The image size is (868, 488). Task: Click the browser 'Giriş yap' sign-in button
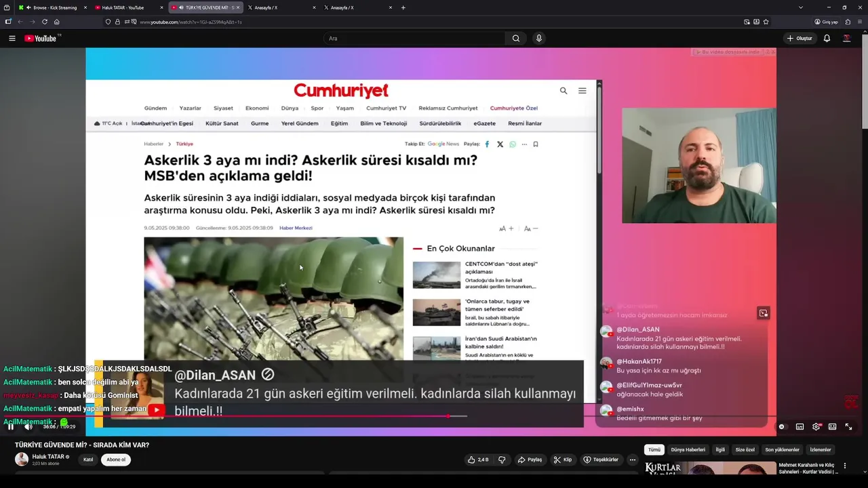tap(827, 22)
